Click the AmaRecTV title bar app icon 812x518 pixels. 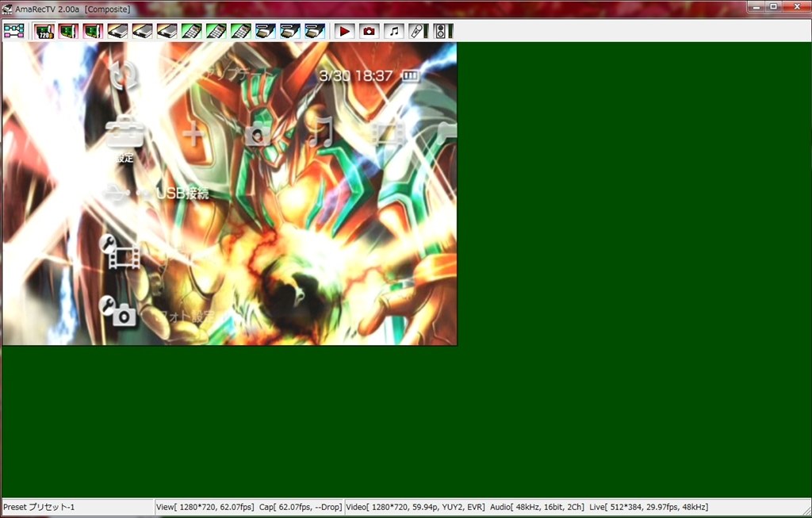coord(7,9)
